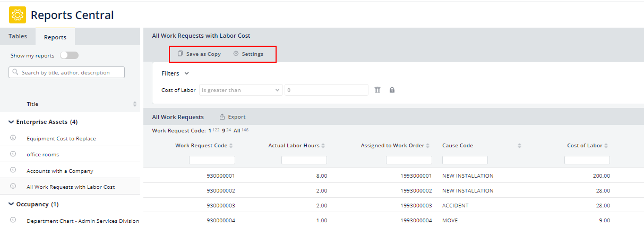Click the lock icon beside the filter
This screenshot has height=226, width=644.
[x=392, y=90]
